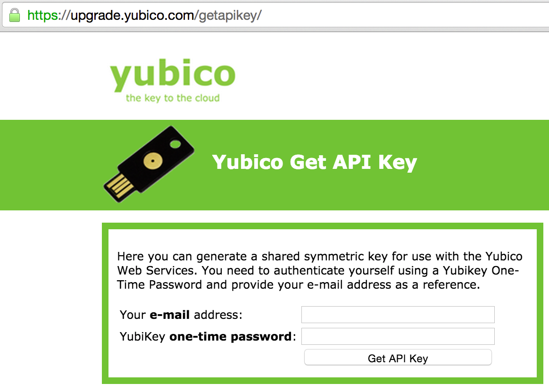Click the 'key to the cloud' tagline
This screenshot has width=549, height=392.
[x=173, y=98]
